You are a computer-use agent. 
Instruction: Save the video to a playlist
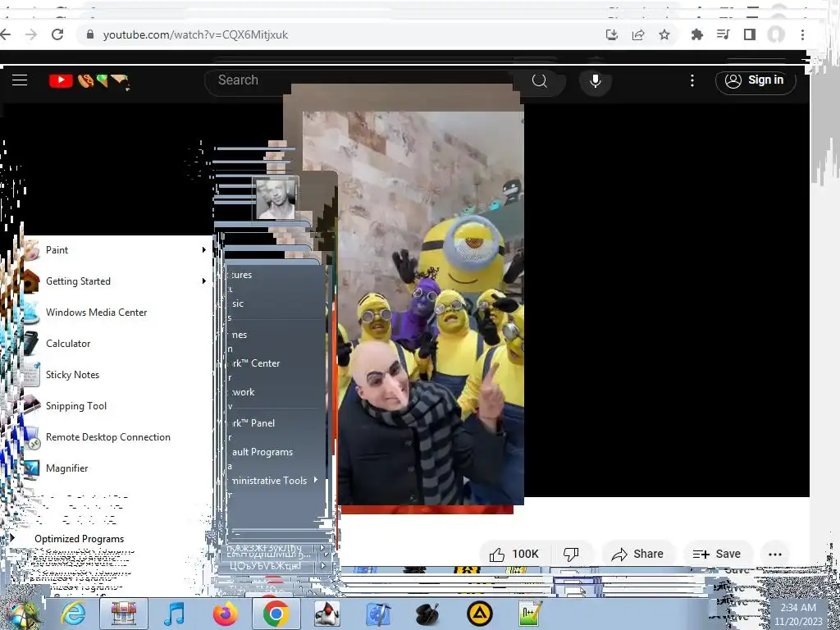(717, 554)
